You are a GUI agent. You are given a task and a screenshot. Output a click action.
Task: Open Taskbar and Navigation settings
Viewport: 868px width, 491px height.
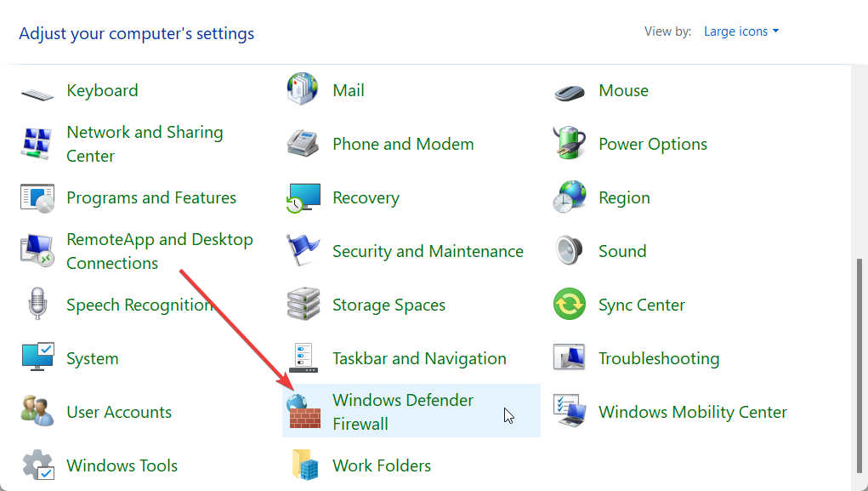(418, 358)
